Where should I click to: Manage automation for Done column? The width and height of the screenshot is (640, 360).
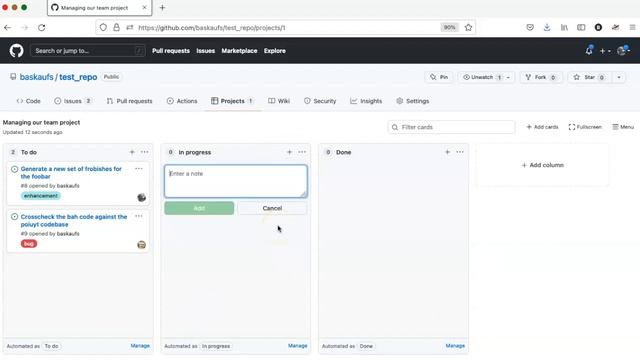click(x=455, y=346)
